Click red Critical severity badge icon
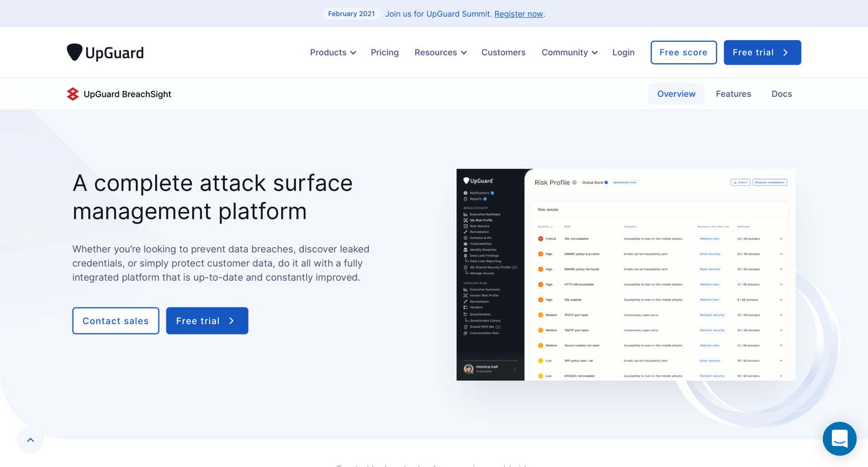 541,239
